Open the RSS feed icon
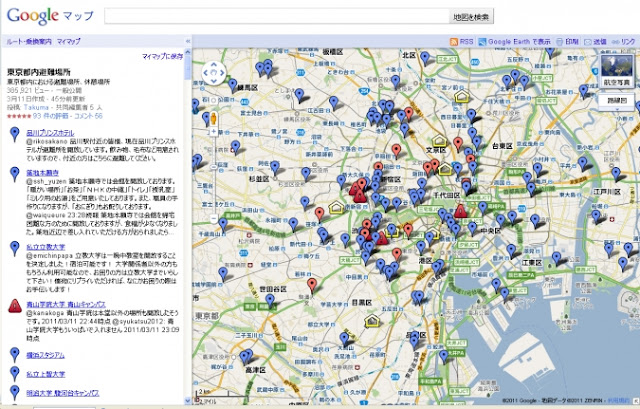This screenshot has width=640, height=409. coord(453,42)
